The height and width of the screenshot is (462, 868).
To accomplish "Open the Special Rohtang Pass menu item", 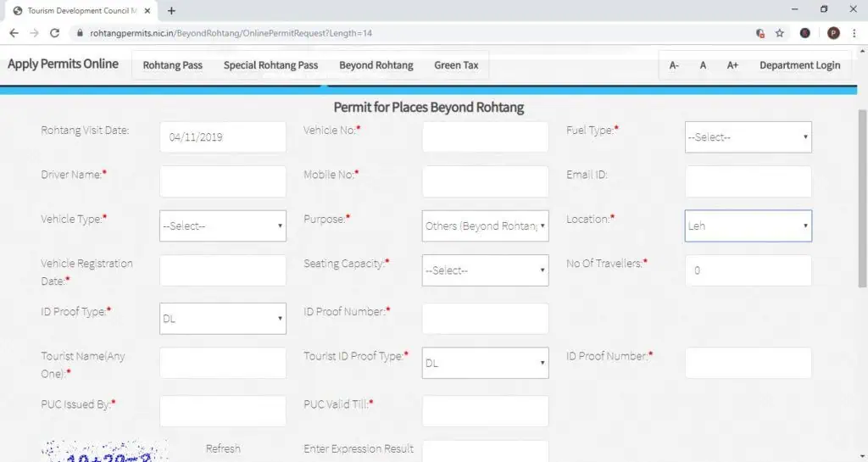I will pyautogui.click(x=270, y=65).
